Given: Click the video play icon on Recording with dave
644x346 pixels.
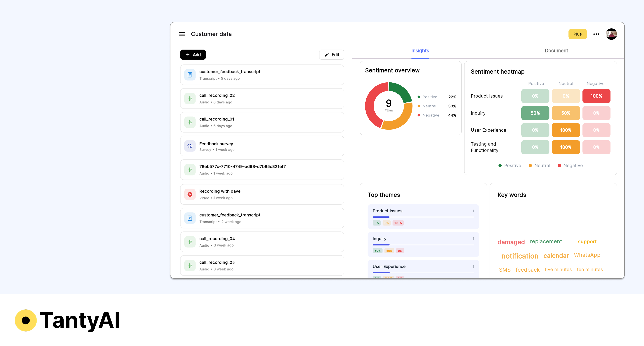Looking at the screenshot, I should pos(190,194).
